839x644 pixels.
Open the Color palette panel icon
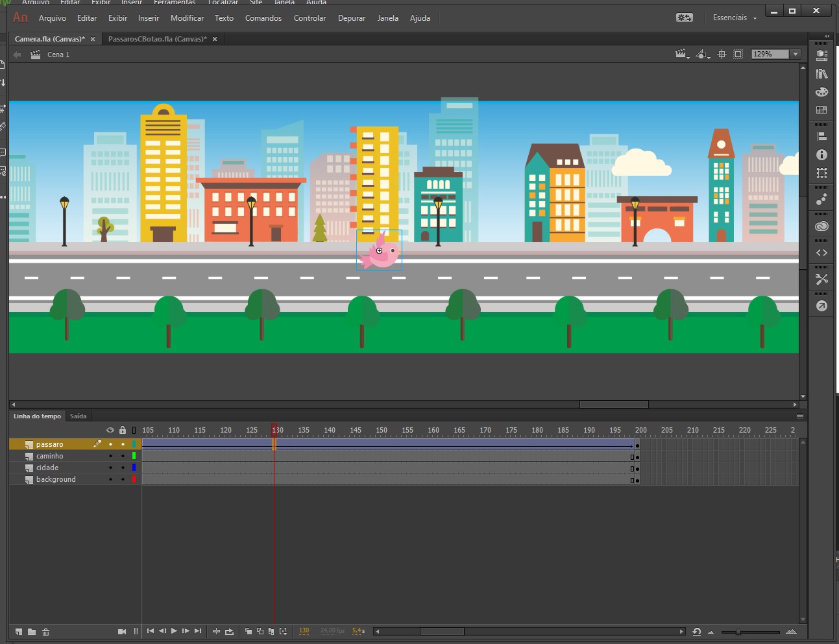(x=821, y=92)
